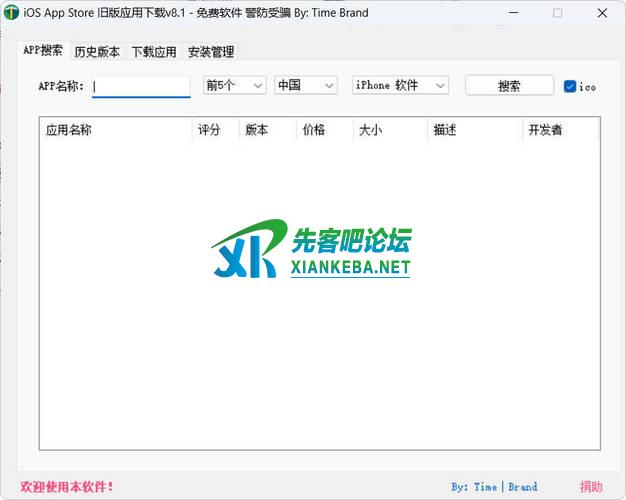This screenshot has width=626, height=500.
Task: Click the 评分 column header
Action: tap(215, 131)
